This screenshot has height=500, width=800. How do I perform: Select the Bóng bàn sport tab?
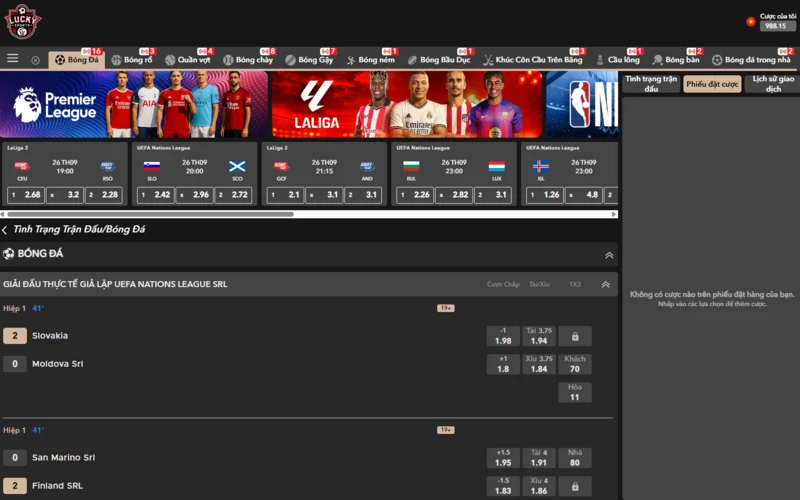coord(677,60)
